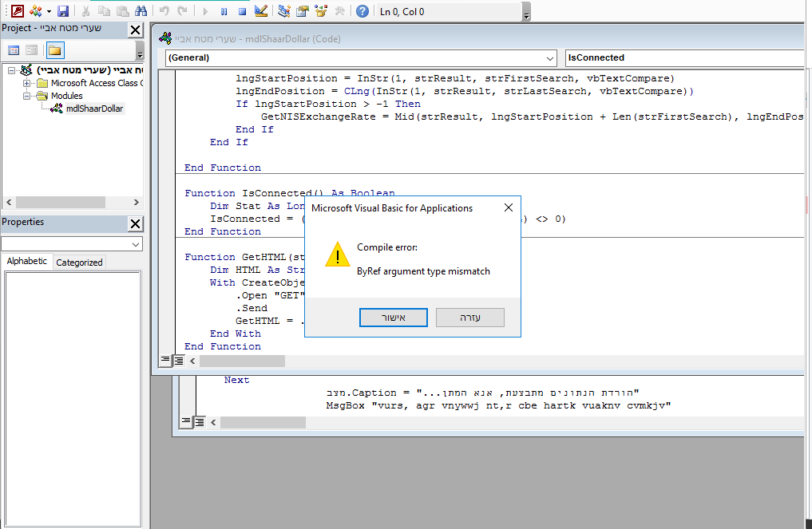Screen dimensions: 812x529
Task: Select Microsoft Access Class Objects folder
Action: [x=97, y=83]
